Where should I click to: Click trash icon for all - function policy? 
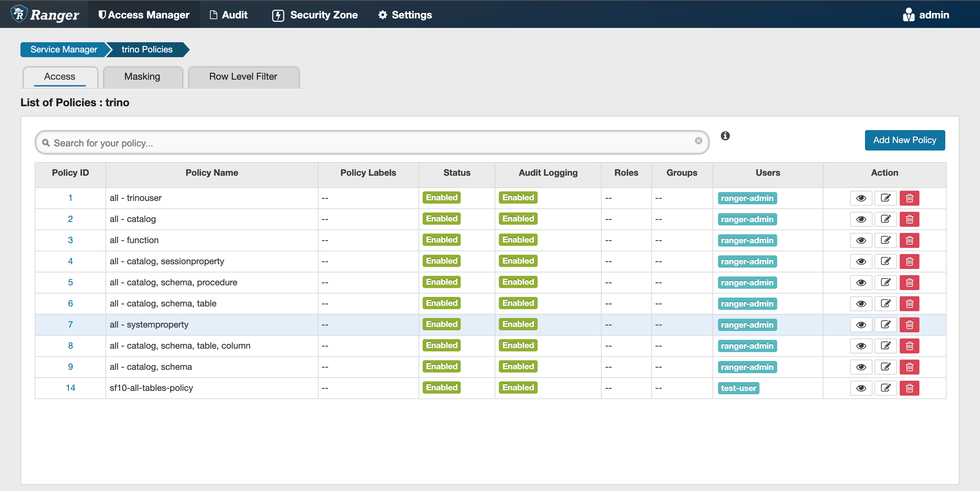click(x=909, y=240)
